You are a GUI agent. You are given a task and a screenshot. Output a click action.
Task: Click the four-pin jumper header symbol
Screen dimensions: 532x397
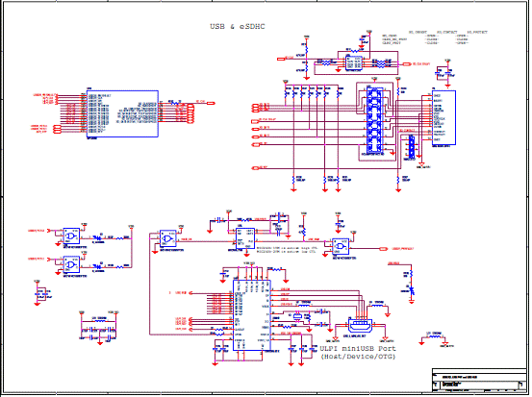pos(412,146)
